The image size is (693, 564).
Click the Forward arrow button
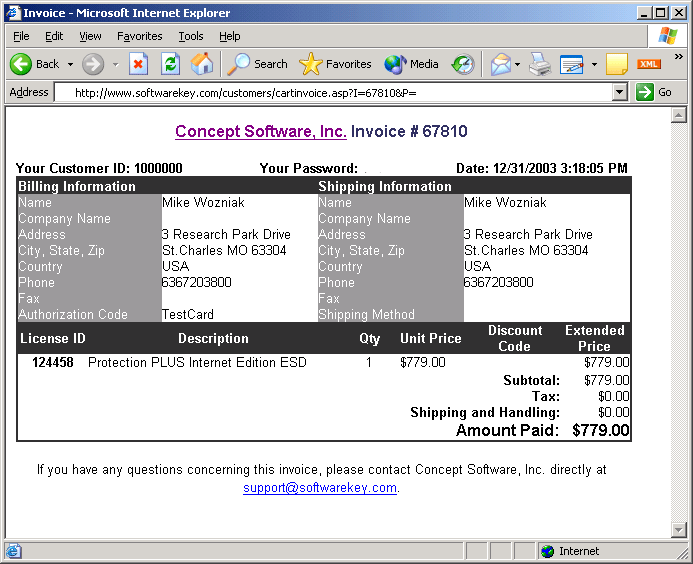(93, 65)
